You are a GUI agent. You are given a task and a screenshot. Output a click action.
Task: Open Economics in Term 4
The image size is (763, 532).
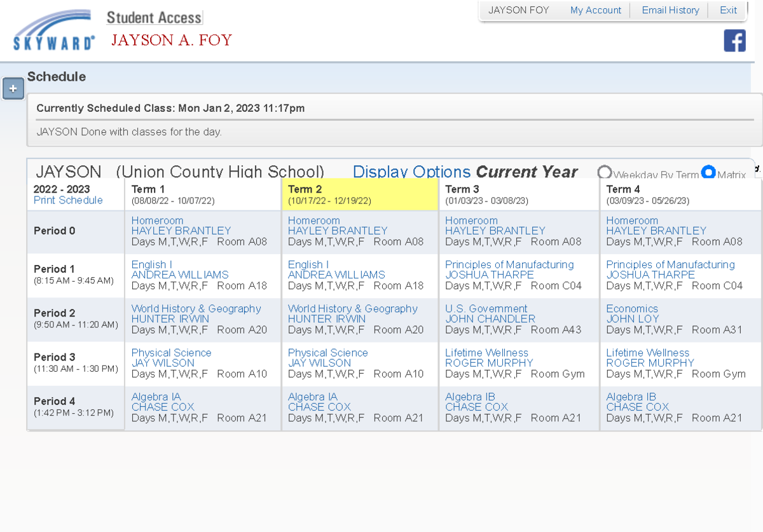[631, 308]
